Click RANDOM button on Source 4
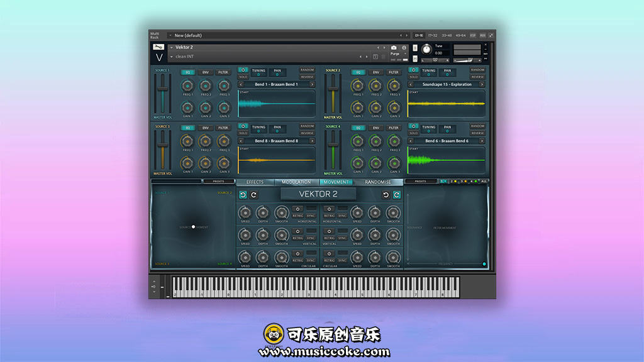644x362 pixels. [477, 126]
